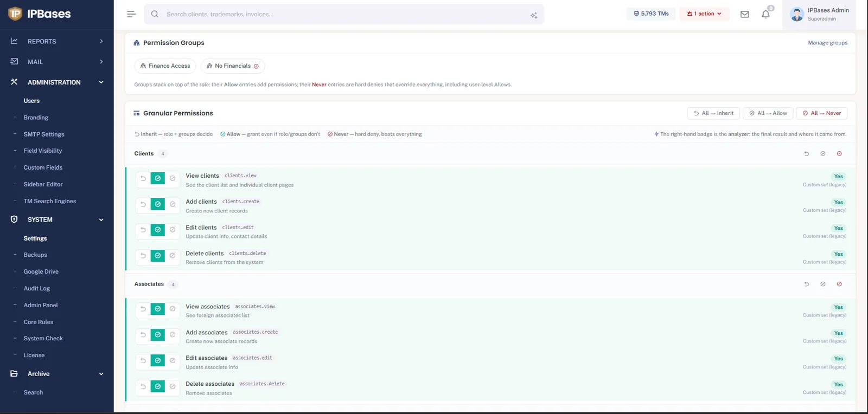The width and height of the screenshot is (868, 414).
Task: Open License page
Action: point(34,355)
